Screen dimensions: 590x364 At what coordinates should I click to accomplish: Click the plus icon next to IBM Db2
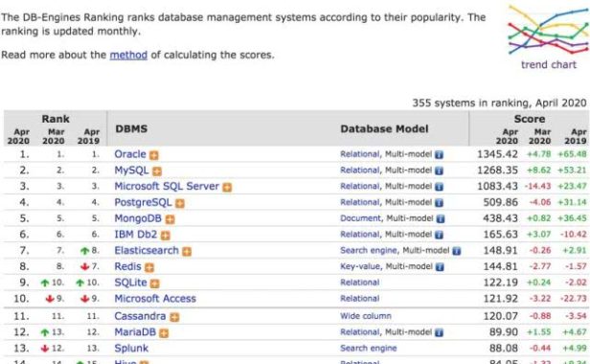166,236
